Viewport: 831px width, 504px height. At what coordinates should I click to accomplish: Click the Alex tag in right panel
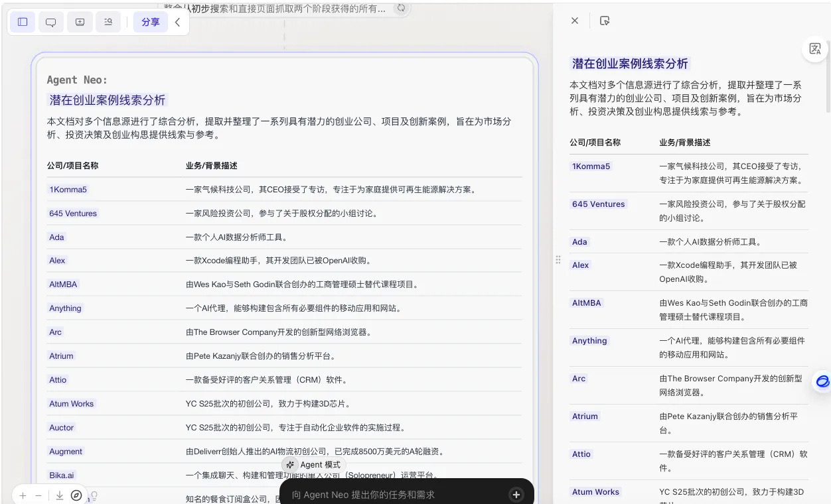coord(580,265)
